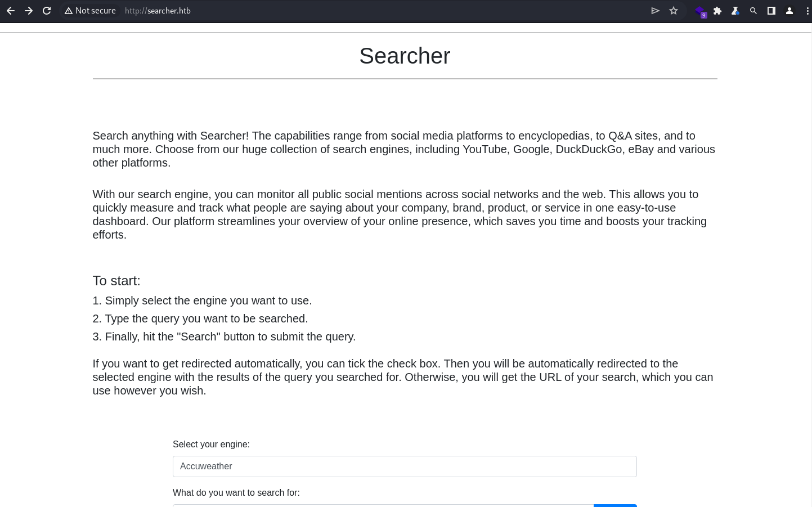Open the Extensions puzzle menu
This screenshot has height=507, width=812.
pyautogui.click(x=717, y=11)
